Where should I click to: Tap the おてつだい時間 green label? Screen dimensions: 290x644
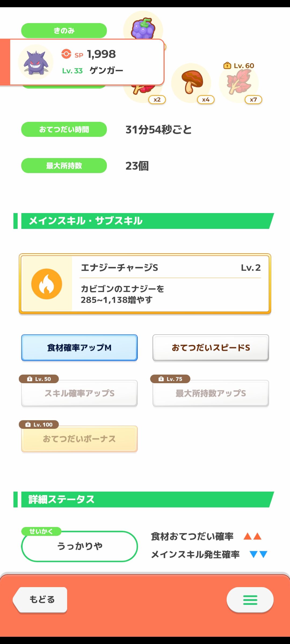pos(64,129)
